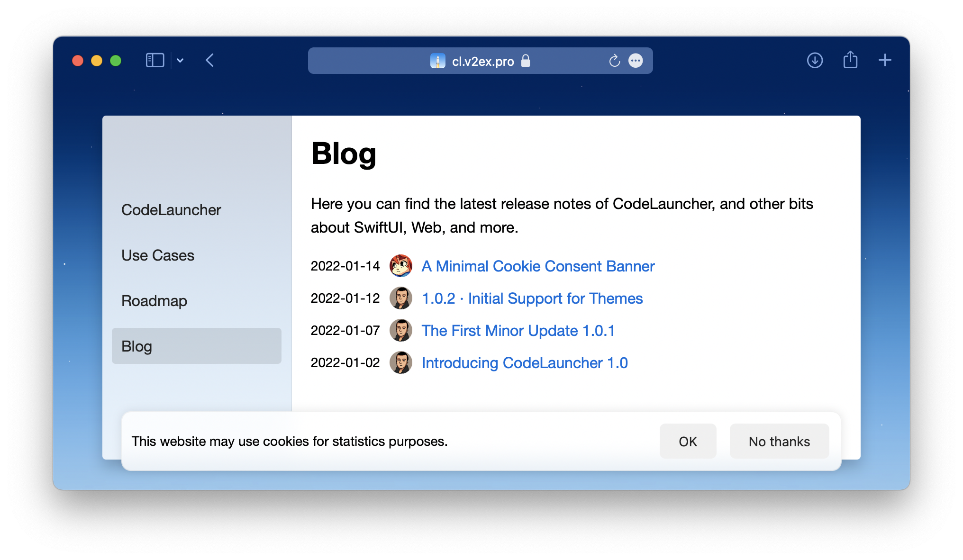963x560 pixels.
Task: Click the author avatar on 2022-01-07 row
Action: click(401, 330)
